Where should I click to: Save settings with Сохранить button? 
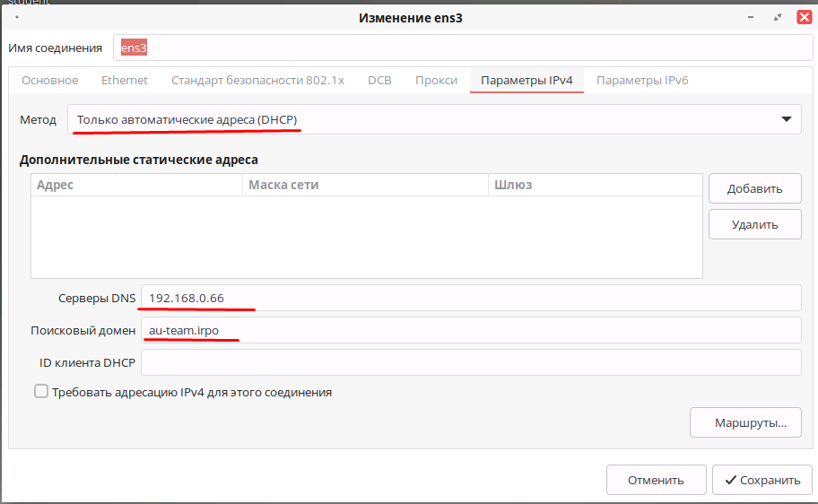762,480
